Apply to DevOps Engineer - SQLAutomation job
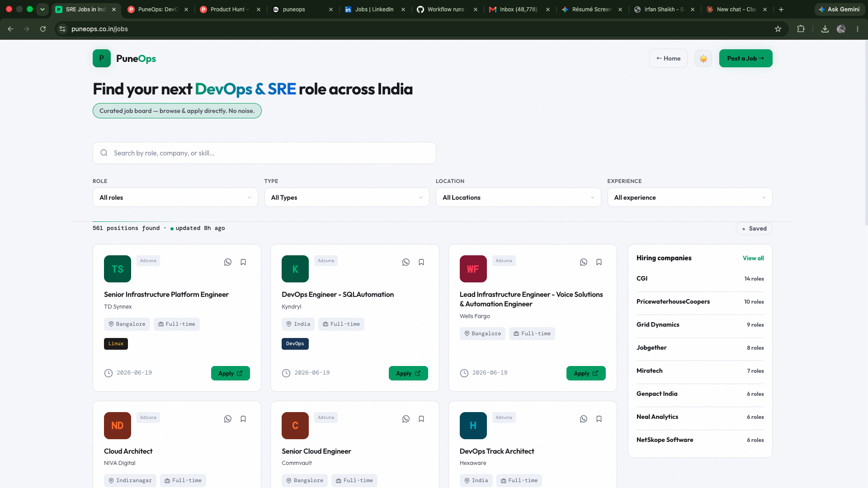This screenshot has width=868, height=488. 408,373
